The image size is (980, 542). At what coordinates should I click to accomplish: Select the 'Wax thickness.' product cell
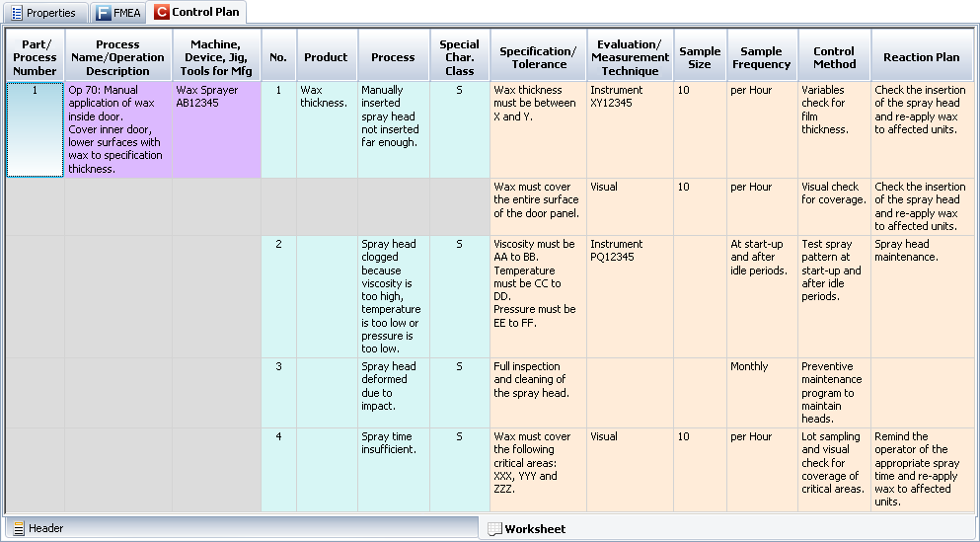tap(327, 129)
